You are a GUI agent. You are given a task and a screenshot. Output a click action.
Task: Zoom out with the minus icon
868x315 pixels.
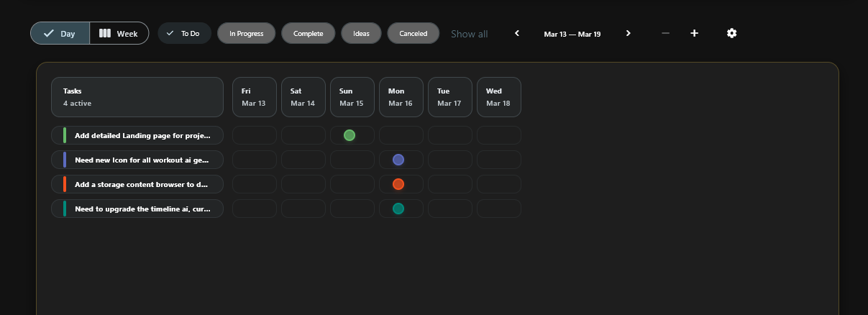click(665, 33)
